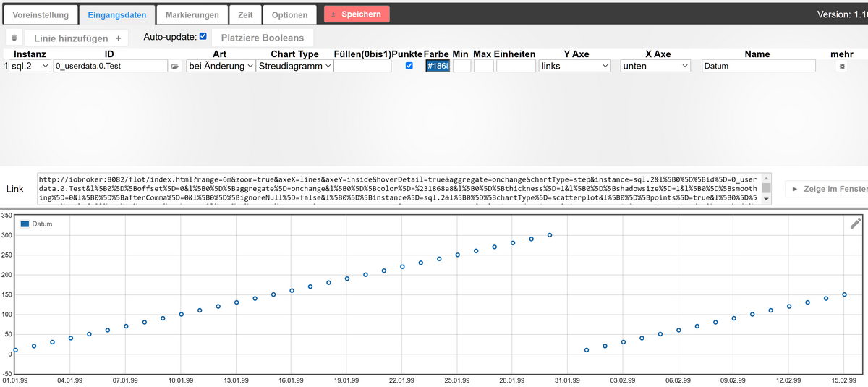The height and width of the screenshot is (387, 868).
Task: Click the x-axis label 22.01.99
Action: coord(401,380)
